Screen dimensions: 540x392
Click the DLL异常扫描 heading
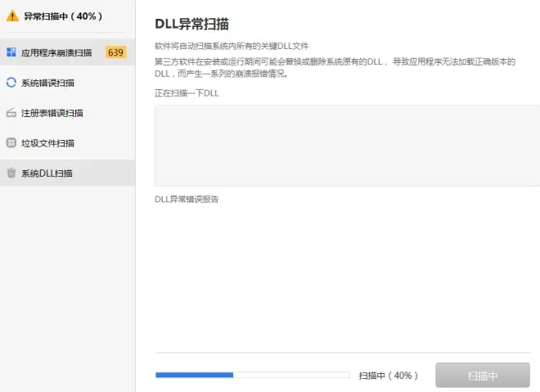191,24
